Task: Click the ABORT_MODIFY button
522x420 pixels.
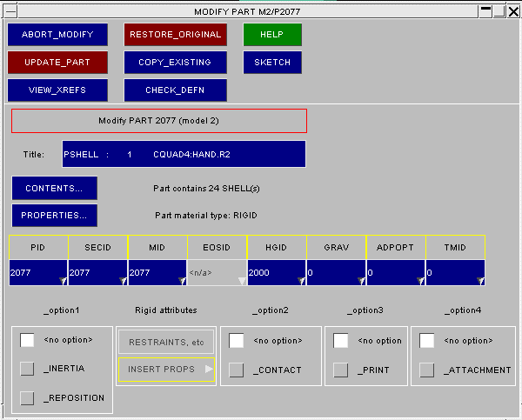Action: [57, 34]
